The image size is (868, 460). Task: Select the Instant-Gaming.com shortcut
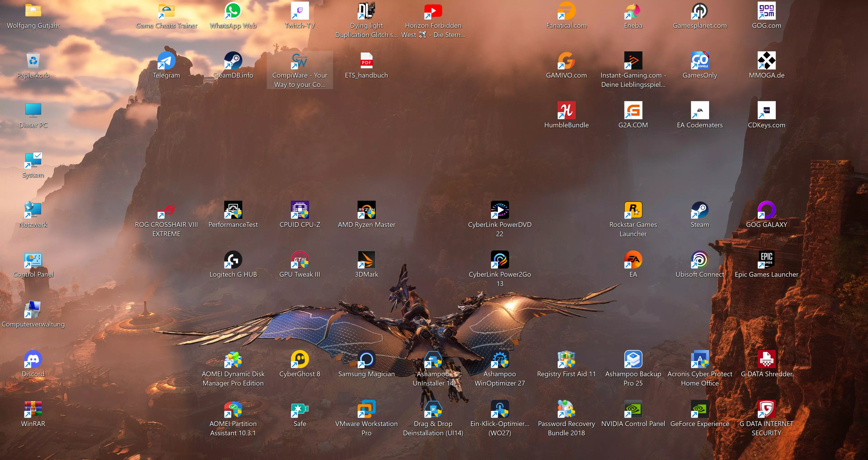tap(633, 61)
